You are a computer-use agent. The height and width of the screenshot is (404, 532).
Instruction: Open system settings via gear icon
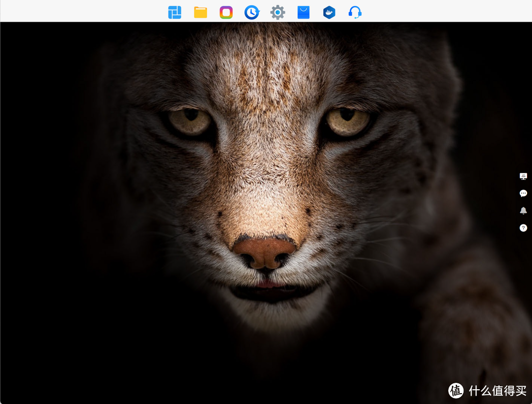coord(278,12)
